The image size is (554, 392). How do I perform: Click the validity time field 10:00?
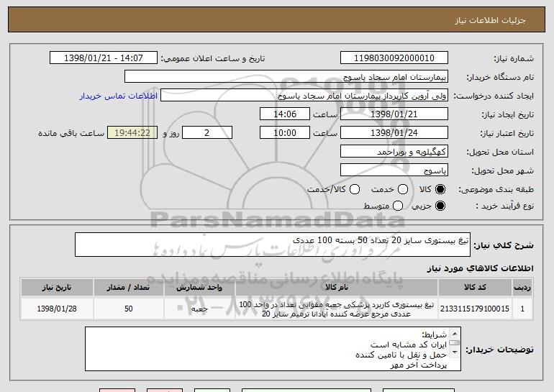coord(285,133)
